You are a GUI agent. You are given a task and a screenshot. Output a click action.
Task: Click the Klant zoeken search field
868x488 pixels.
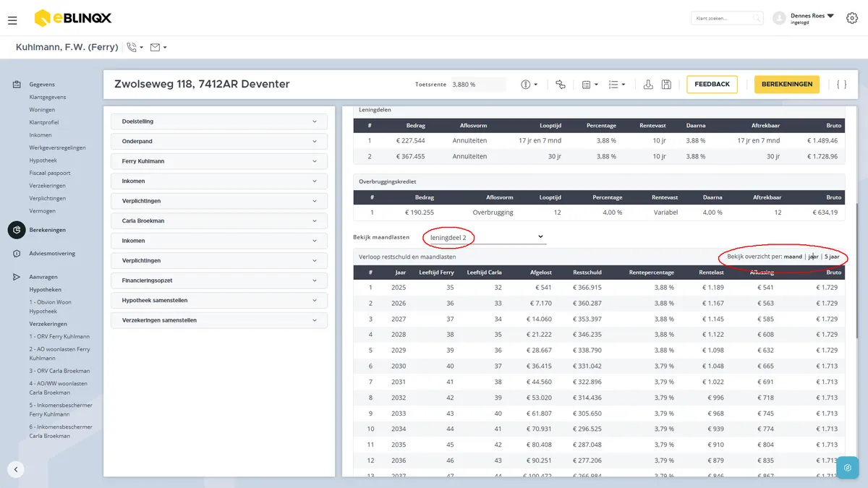point(727,18)
